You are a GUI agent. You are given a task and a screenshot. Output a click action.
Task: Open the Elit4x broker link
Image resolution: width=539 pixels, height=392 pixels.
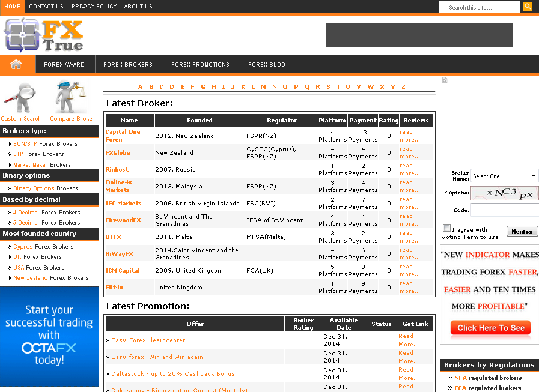[114, 287]
